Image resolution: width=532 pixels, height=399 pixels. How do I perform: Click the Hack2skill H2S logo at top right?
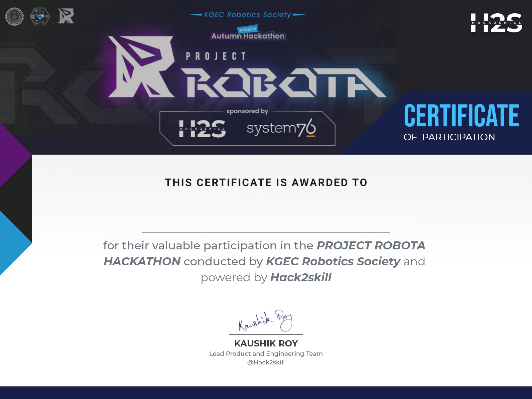[496, 23]
